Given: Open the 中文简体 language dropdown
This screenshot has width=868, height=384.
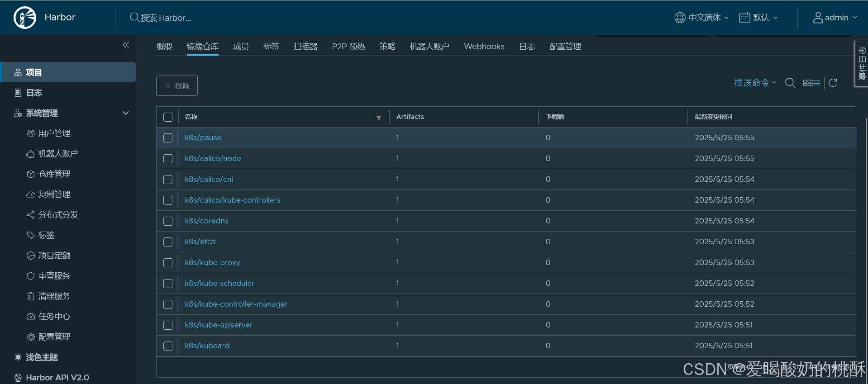Looking at the screenshot, I should point(702,18).
